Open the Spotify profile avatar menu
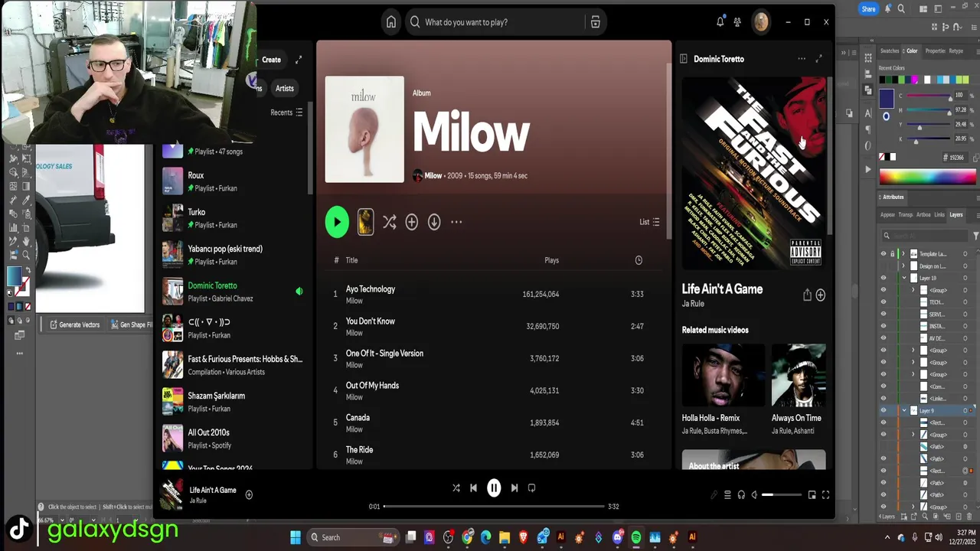The width and height of the screenshot is (980, 551). [x=760, y=21]
